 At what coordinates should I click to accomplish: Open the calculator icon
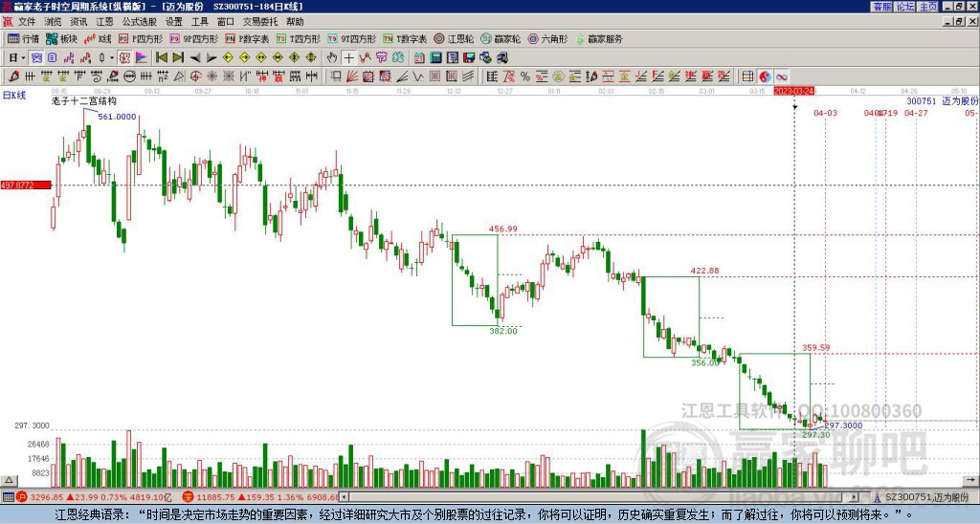[435, 57]
